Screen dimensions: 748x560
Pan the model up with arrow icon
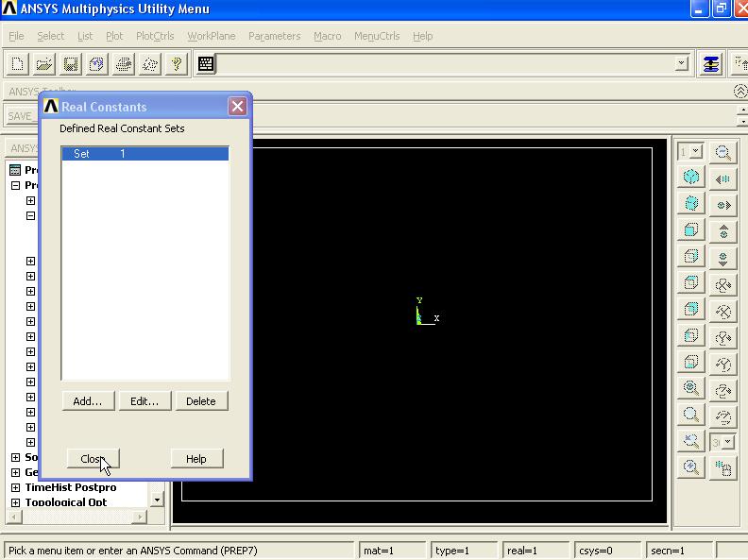coord(723,231)
